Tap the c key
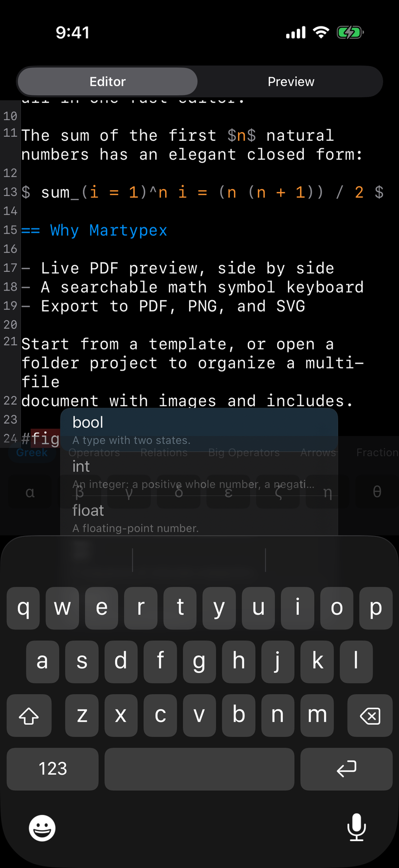This screenshot has height=868, width=399. click(160, 715)
